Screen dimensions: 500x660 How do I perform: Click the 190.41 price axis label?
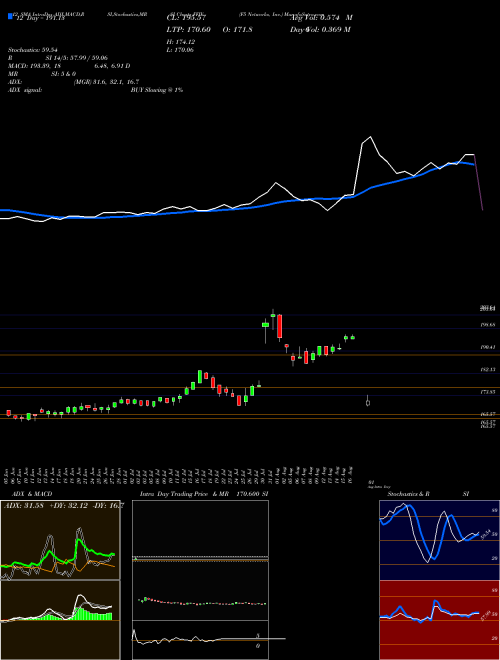[x=487, y=347]
